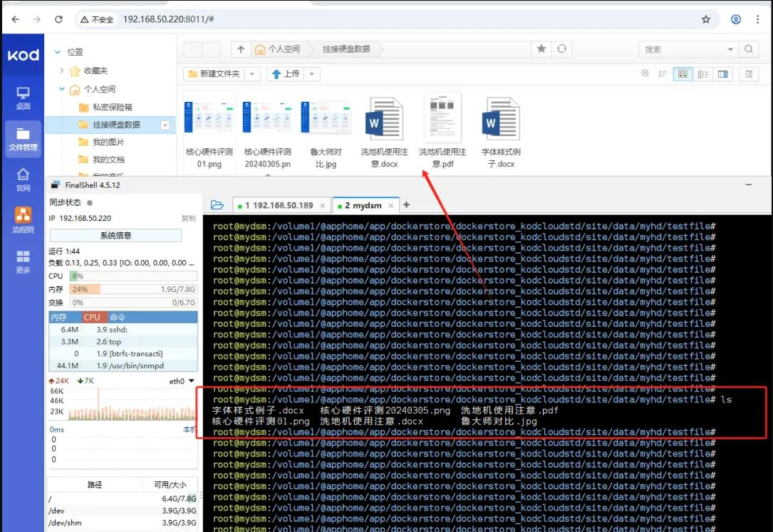The image size is (773, 532).
Task: Click the 系统信息 button
Action: pos(116,236)
